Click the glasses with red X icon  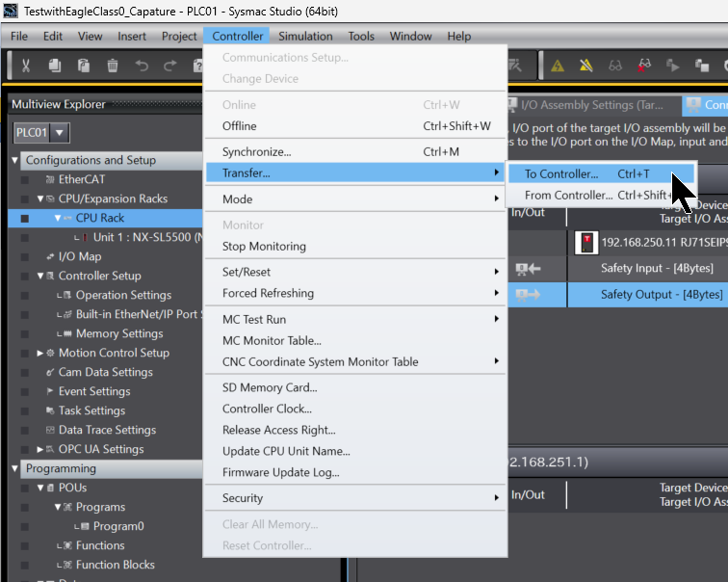coord(644,66)
